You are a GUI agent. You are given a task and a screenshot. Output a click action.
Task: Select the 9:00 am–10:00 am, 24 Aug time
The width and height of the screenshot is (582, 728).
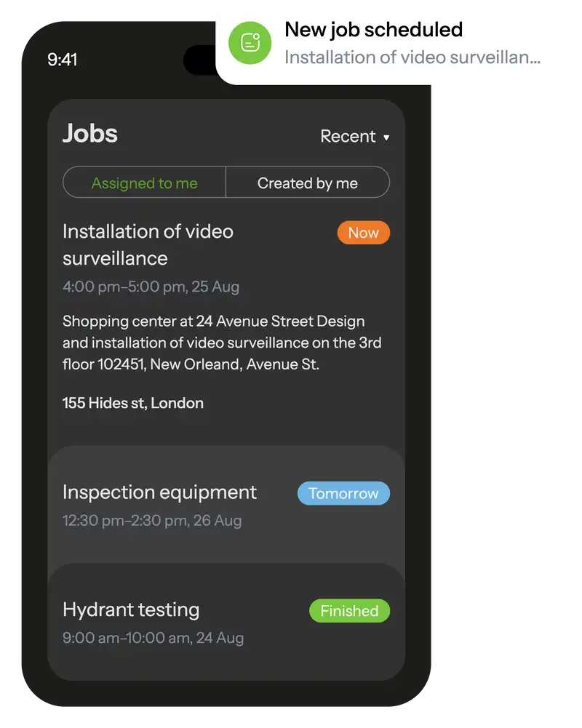coord(153,639)
